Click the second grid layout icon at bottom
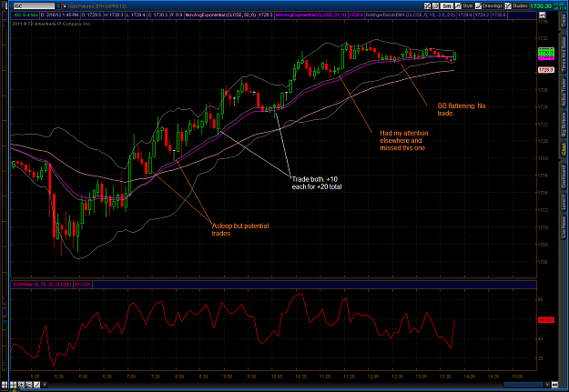569x392 pixels. coord(13,385)
